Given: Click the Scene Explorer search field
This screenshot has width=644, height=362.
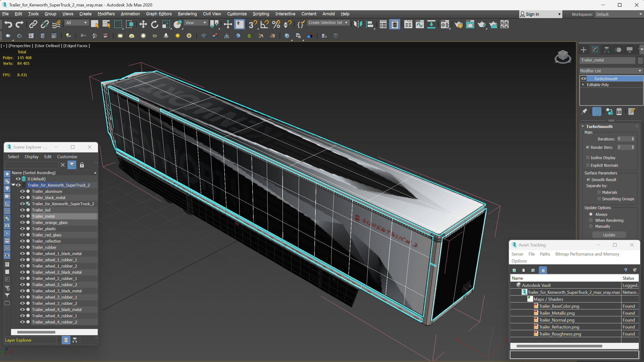Looking at the screenshot, I should pyautogui.click(x=32, y=165).
